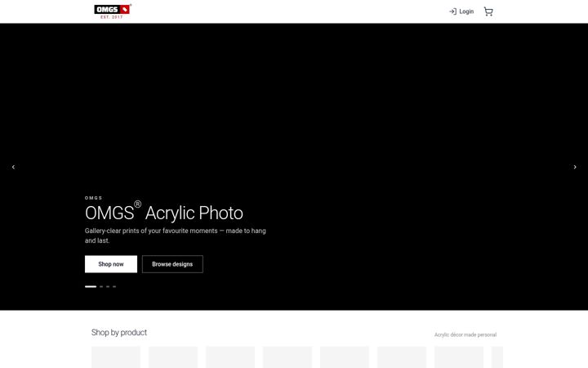Advance to next carousel slide arrow
Screen dimensions: 588x368
coord(575,167)
